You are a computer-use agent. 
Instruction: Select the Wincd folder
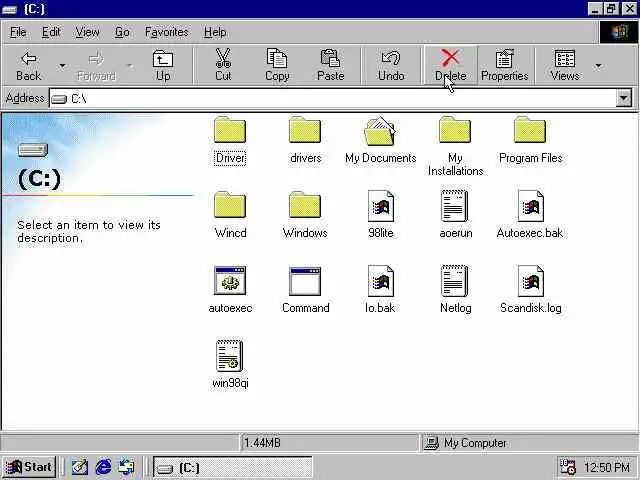point(230,206)
